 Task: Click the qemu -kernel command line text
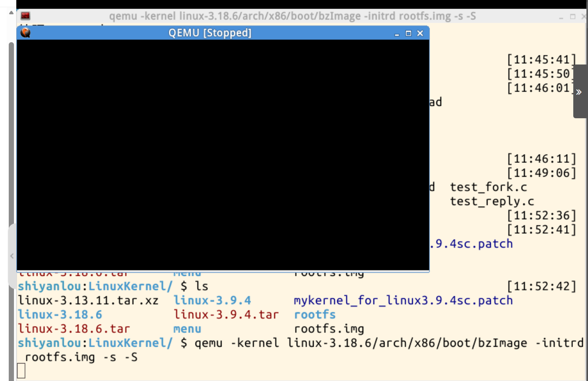389,343
